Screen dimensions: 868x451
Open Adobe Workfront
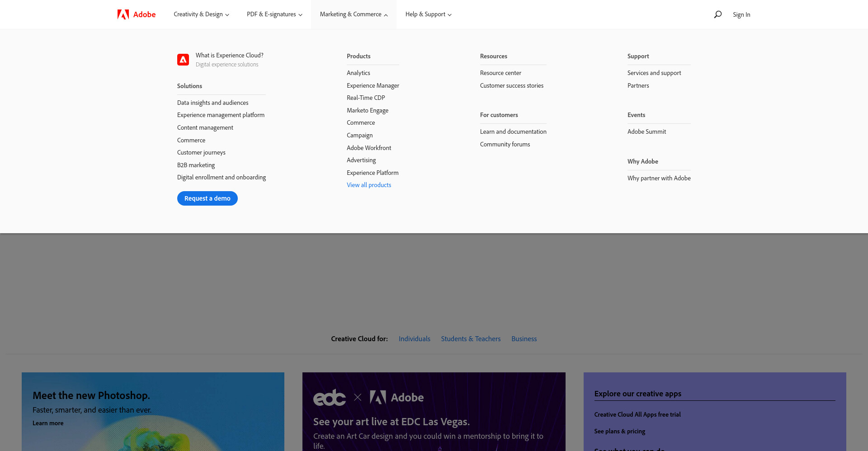point(369,148)
